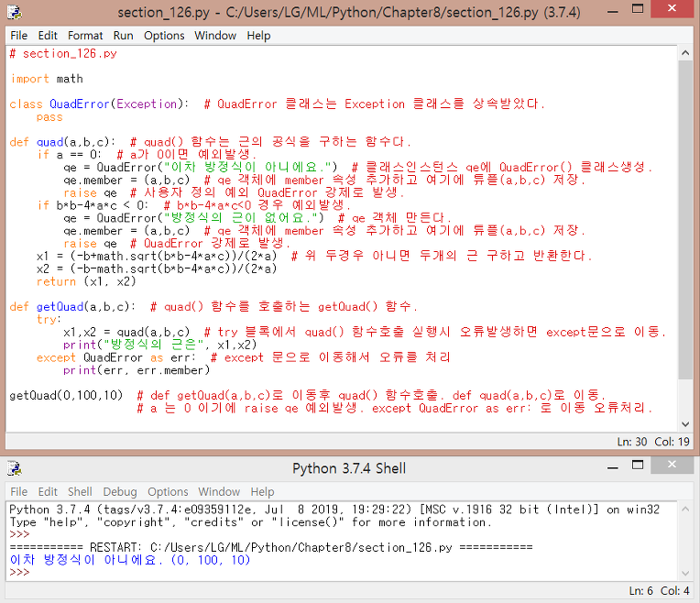Click 'Ln: 30 Col: 19' editor status
The width and height of the screenshot is (700, 603).
(x=653, y=442)
